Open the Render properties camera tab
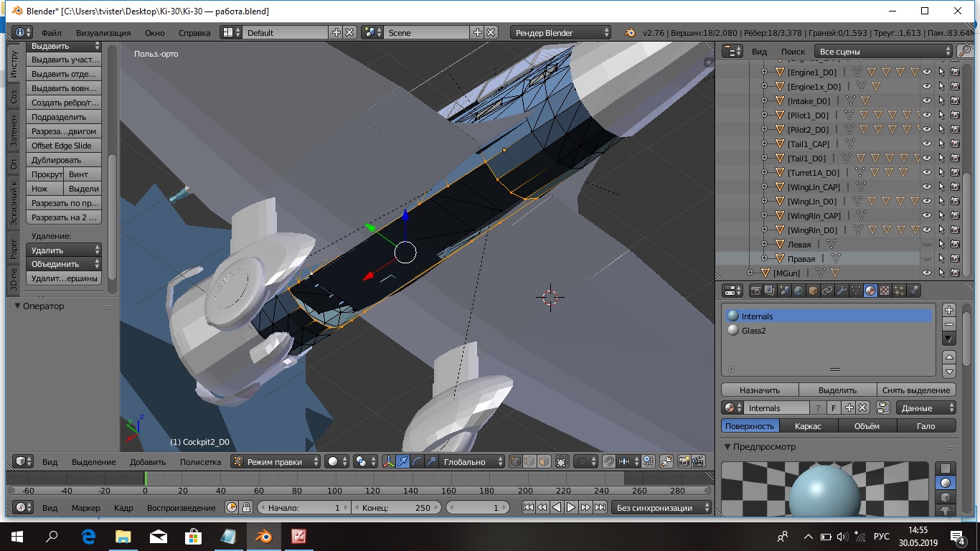 [x=755, y=291]
